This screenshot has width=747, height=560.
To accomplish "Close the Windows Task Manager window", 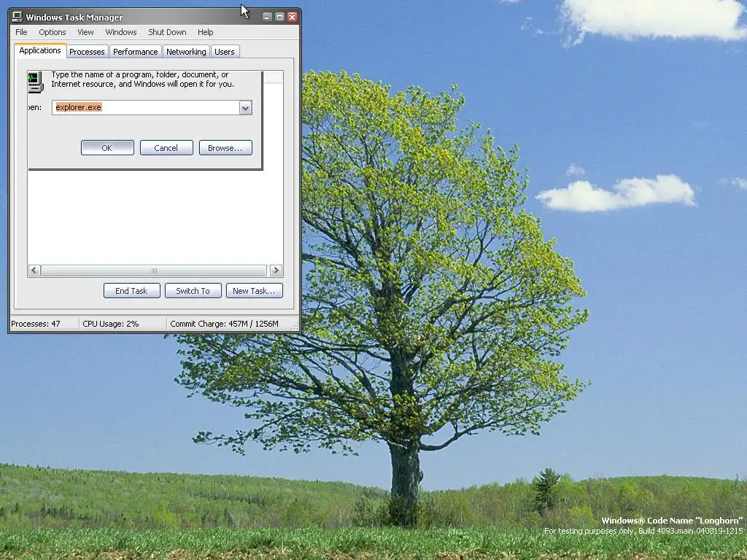I will [x=292, y=17].
